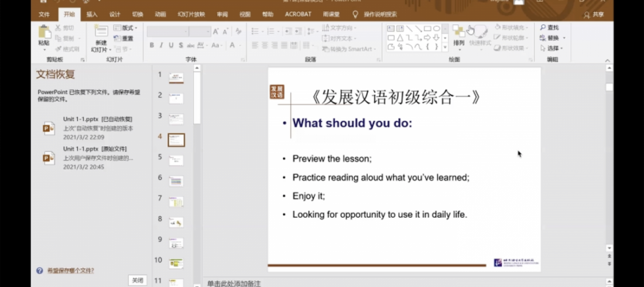
Task: Click the Cut (剪切) scissors icon
Action: tap(58, 28)
